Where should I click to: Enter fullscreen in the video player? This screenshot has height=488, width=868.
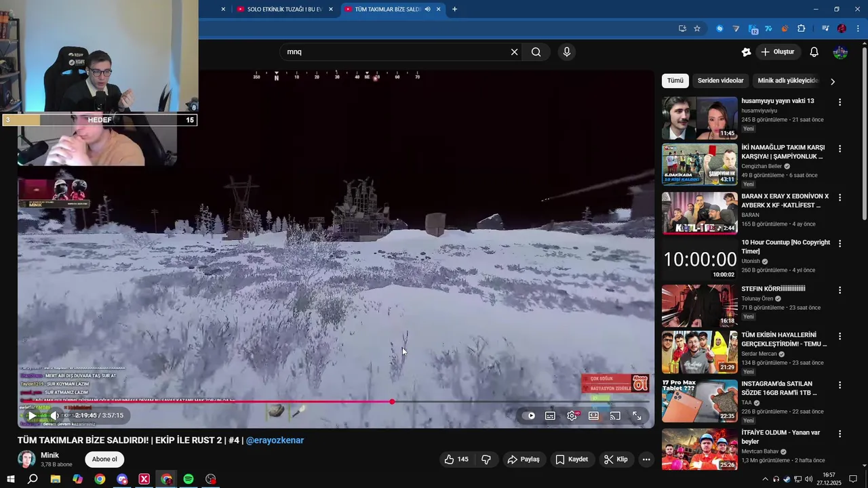coord(637,416)
